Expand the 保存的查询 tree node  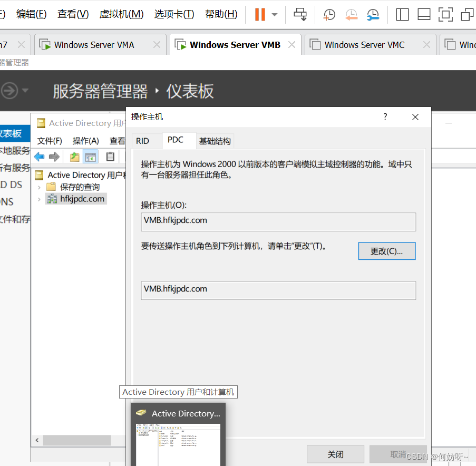coord(39,187)
